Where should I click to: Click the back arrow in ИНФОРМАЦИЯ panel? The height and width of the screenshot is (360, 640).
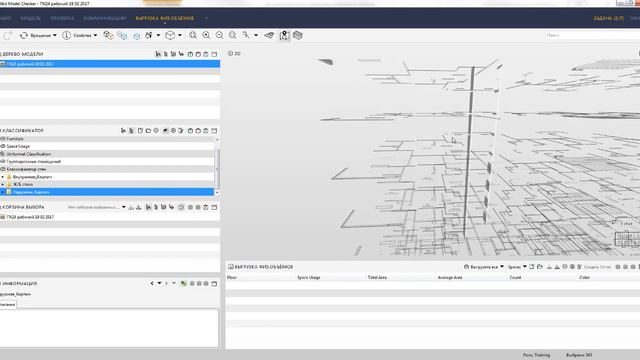pyautogui.click(x=152, y=283)
